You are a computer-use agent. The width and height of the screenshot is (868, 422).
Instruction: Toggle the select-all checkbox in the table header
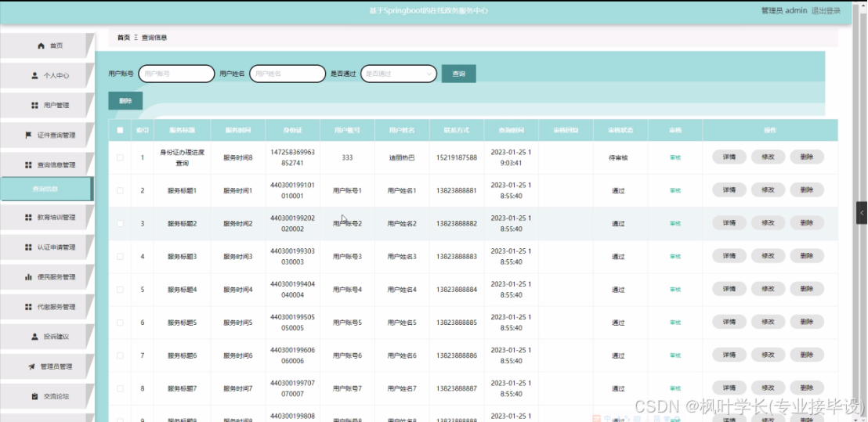pos(120,131)
